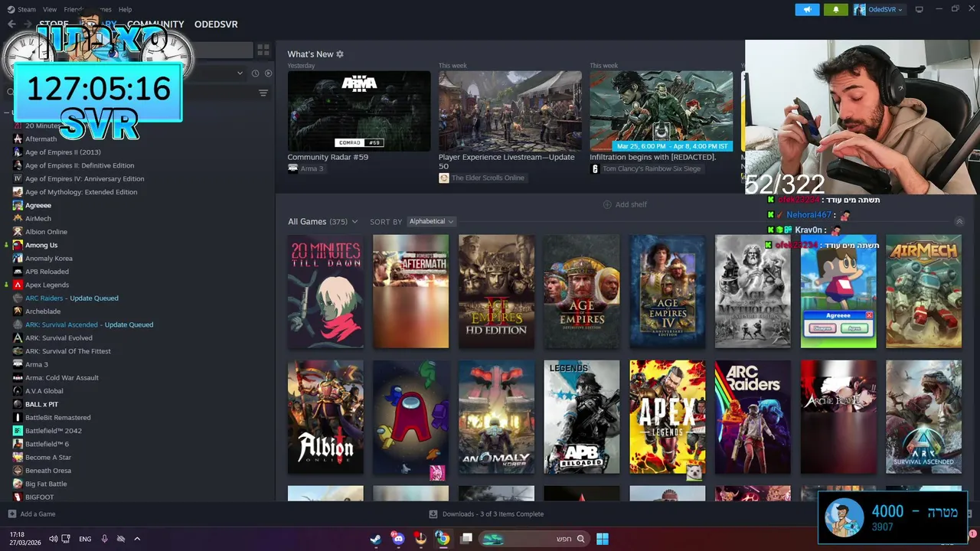Collapse All Games section arrow at right
The image size is (980, 551).
coord(959,221)
